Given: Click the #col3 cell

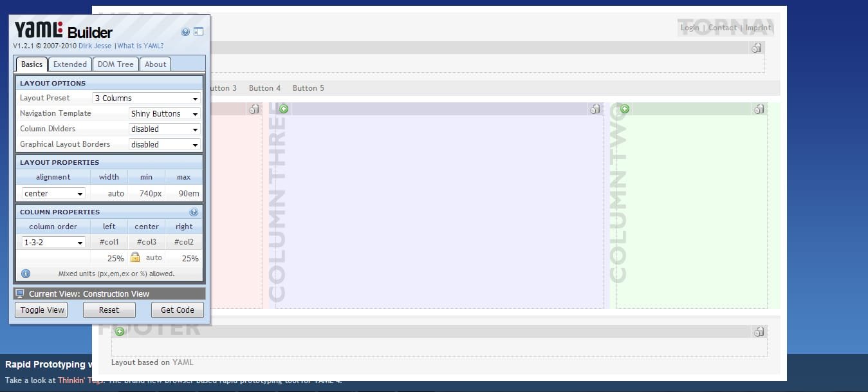Looking at the screenshot, I should coord(147,242).
